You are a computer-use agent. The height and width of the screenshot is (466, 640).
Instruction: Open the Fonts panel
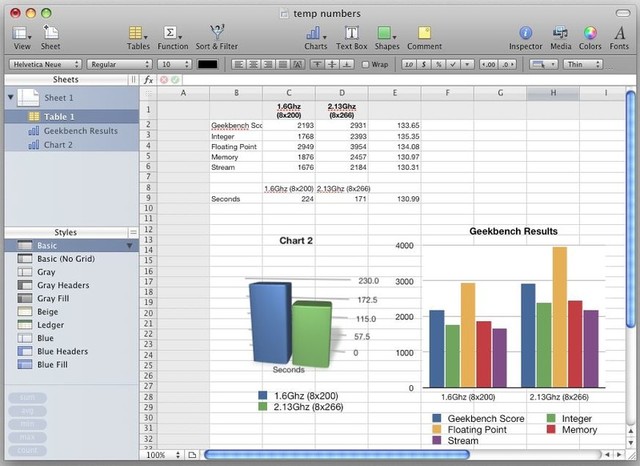(x=619, y=38)
